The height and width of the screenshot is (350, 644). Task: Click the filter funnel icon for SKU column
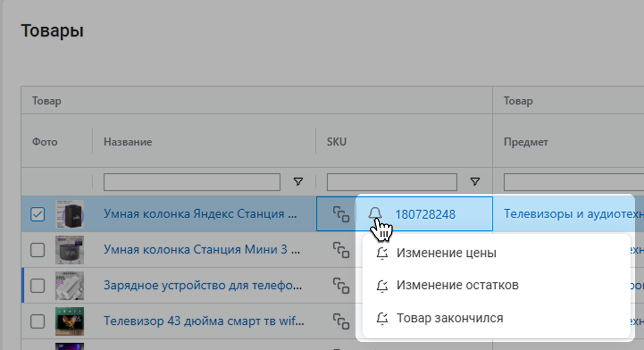tap(475, 182)
